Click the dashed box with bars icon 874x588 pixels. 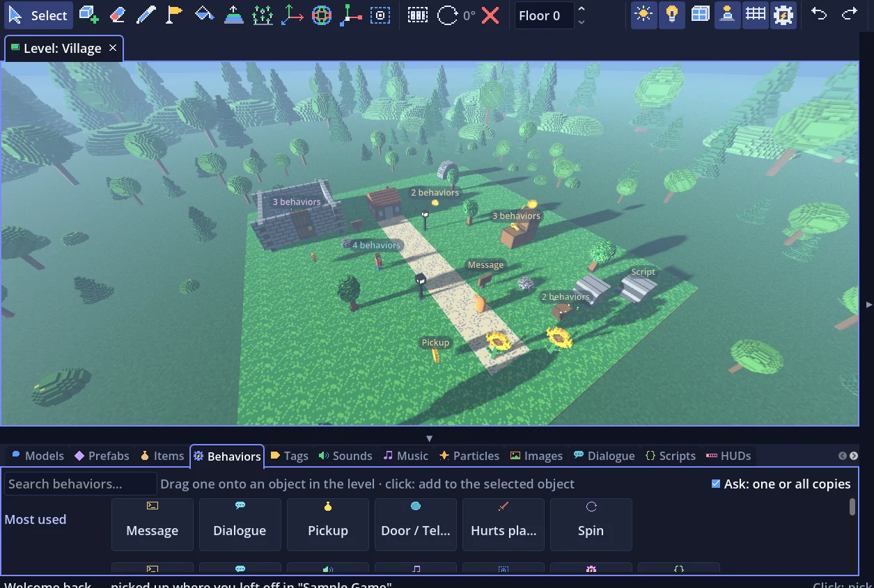coord(418,15)
